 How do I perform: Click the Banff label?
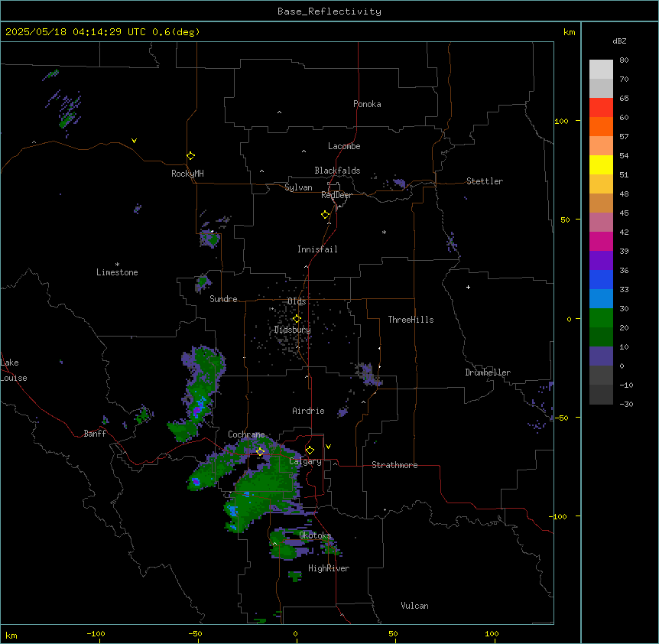pyautogui.click(x=95, y=434)
